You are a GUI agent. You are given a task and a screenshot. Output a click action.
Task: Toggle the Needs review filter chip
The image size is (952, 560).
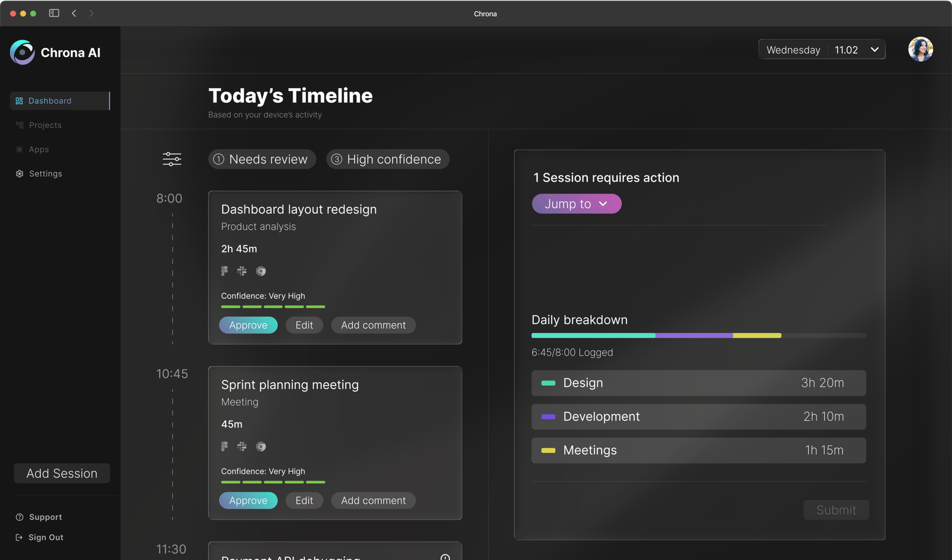click(262, 159)
